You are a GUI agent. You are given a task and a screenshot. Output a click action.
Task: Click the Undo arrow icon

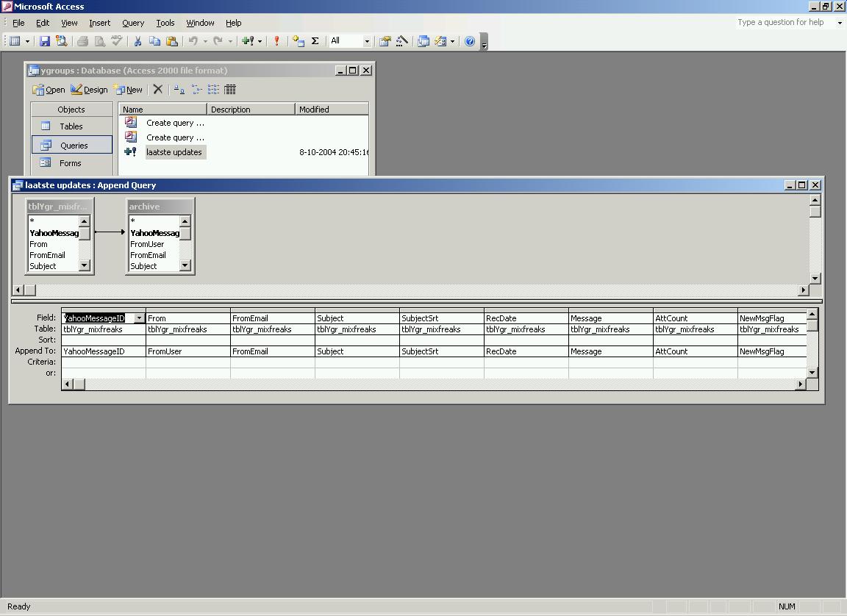pos(193,41)
